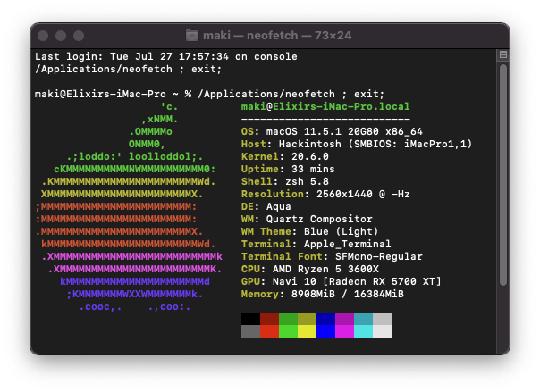540x392 pixels.
Task: Click the 'Last login' line at the top
Action: pyautogui.click(x=165, y=56)
